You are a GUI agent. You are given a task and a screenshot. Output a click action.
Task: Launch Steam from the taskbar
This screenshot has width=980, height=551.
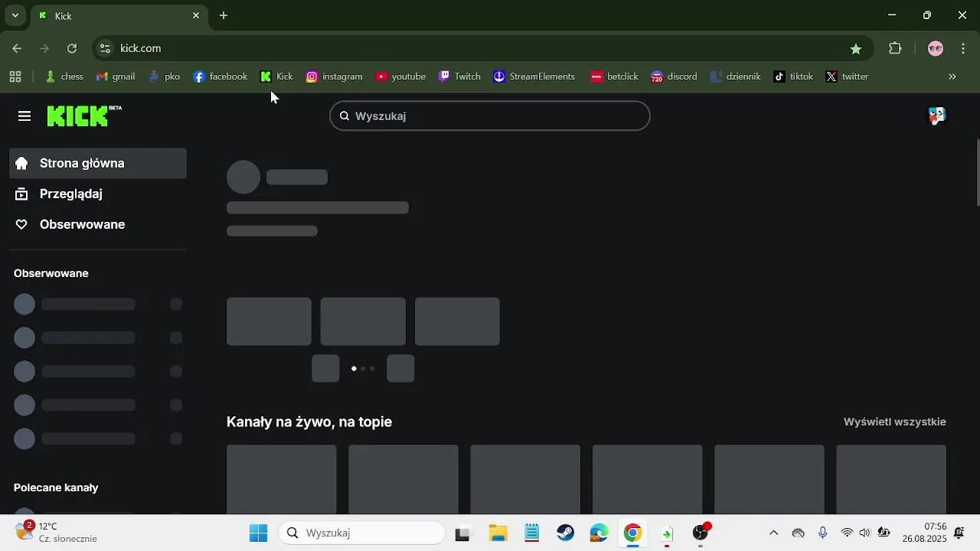pos(566,533)
